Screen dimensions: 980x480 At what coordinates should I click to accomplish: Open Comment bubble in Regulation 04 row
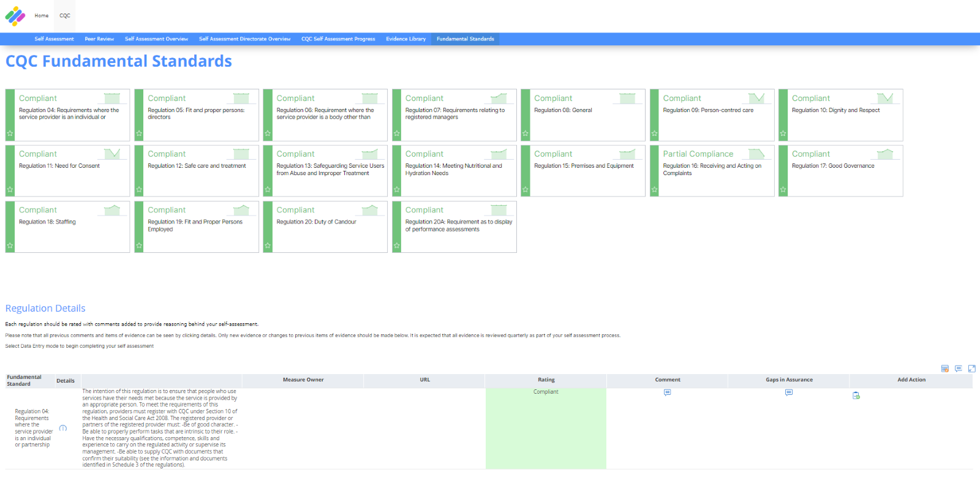point(667,392)
